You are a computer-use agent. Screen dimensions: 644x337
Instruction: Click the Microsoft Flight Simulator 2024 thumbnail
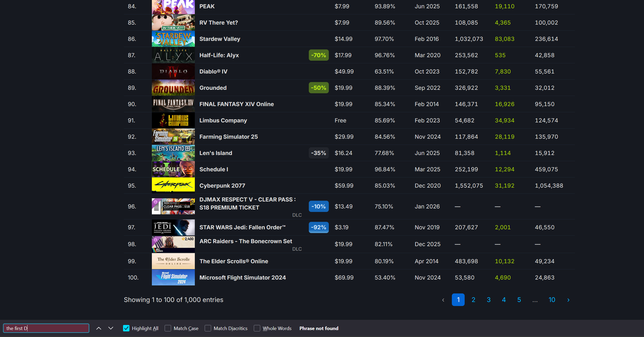tap(173, 277)
